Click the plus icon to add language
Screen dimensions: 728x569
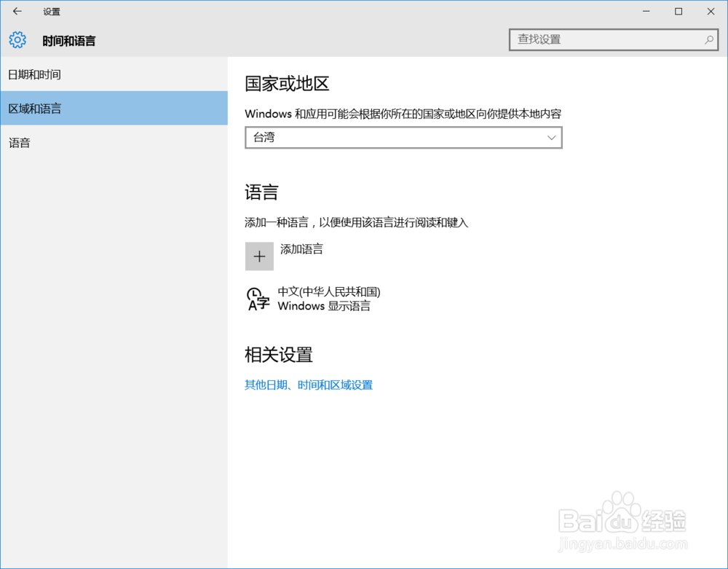[259, 256]
